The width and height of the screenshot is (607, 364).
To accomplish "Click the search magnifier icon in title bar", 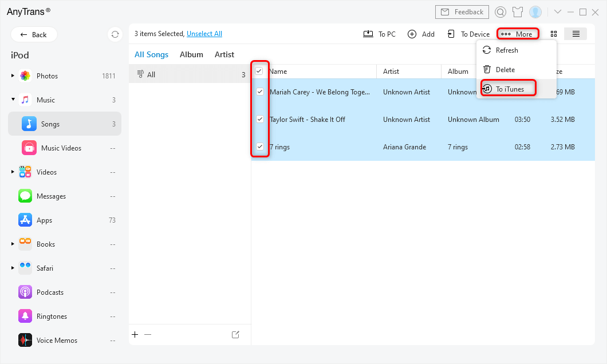I will (x=500, y=12).
